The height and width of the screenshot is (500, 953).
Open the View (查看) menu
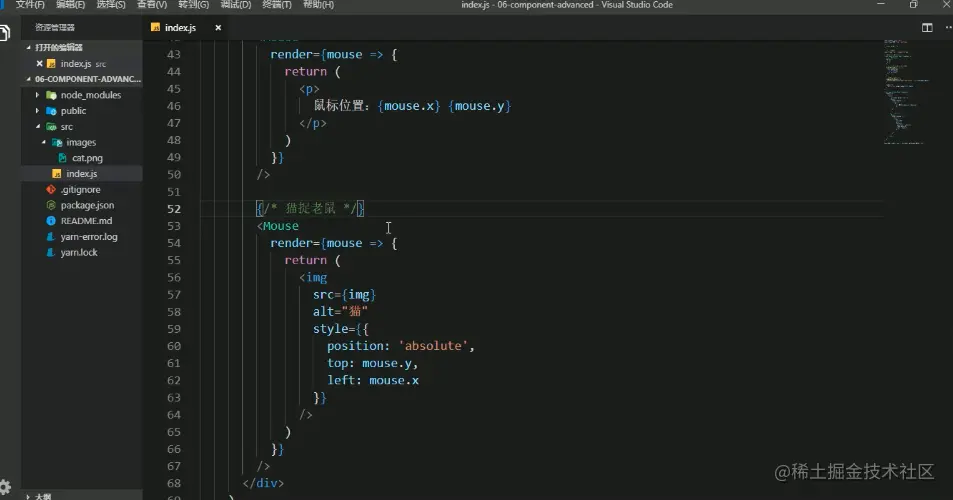tap(152, 5)
